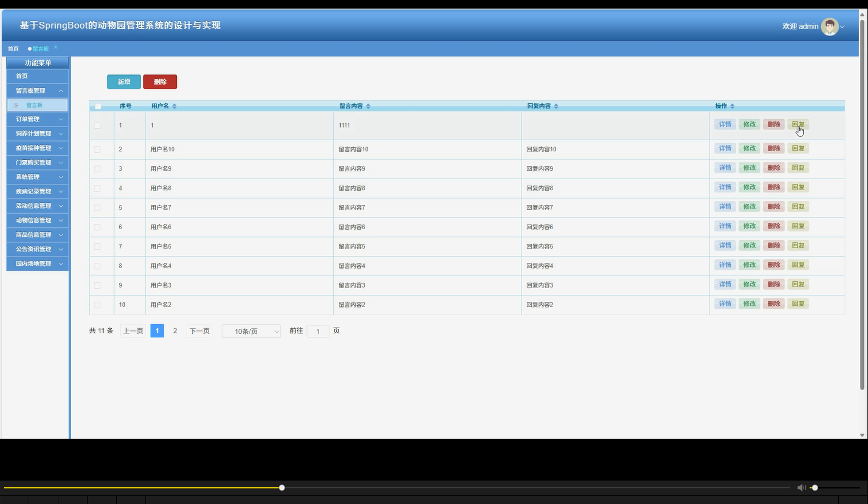The height and width of the screenshot is (504, 868).
Task: Expand the 系统管理 menu
Action: [37, 177]
